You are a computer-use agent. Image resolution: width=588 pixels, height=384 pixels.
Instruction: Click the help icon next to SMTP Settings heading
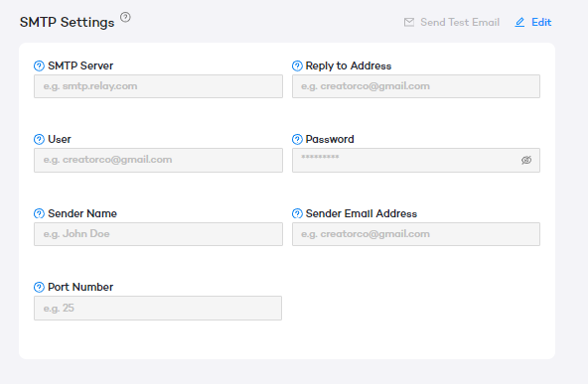pos(125,17)
